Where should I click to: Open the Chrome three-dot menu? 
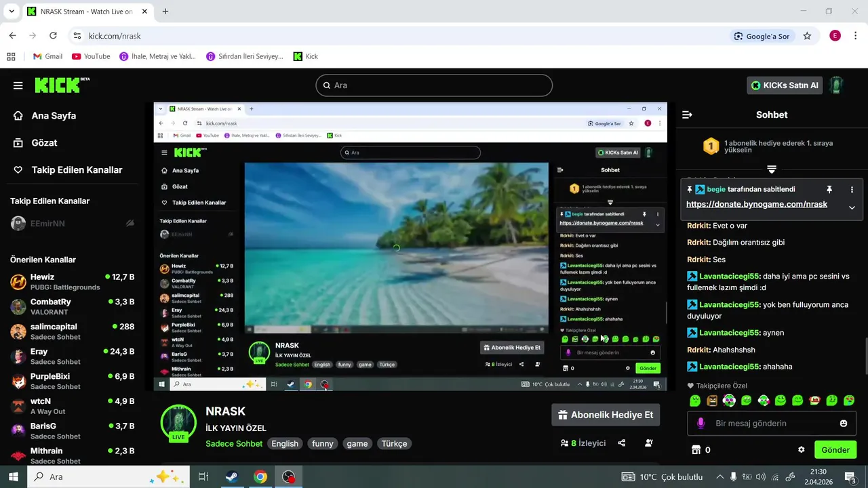(857, 36)
